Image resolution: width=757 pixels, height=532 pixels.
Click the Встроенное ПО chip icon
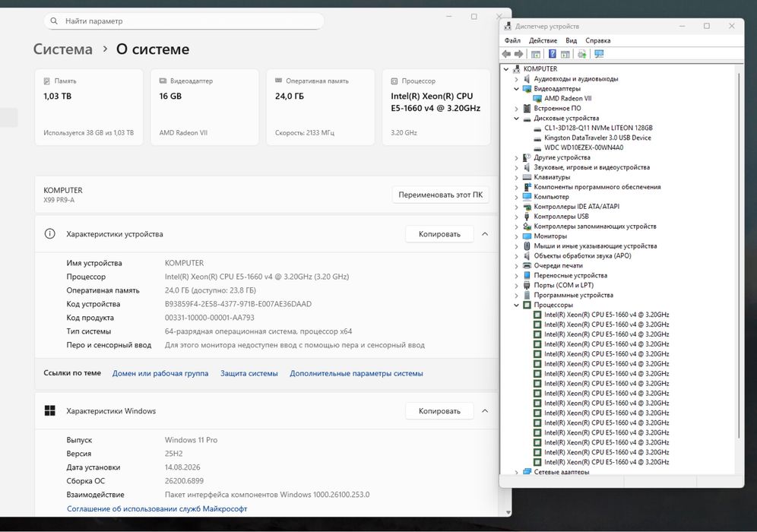click(x=527, y=108)
